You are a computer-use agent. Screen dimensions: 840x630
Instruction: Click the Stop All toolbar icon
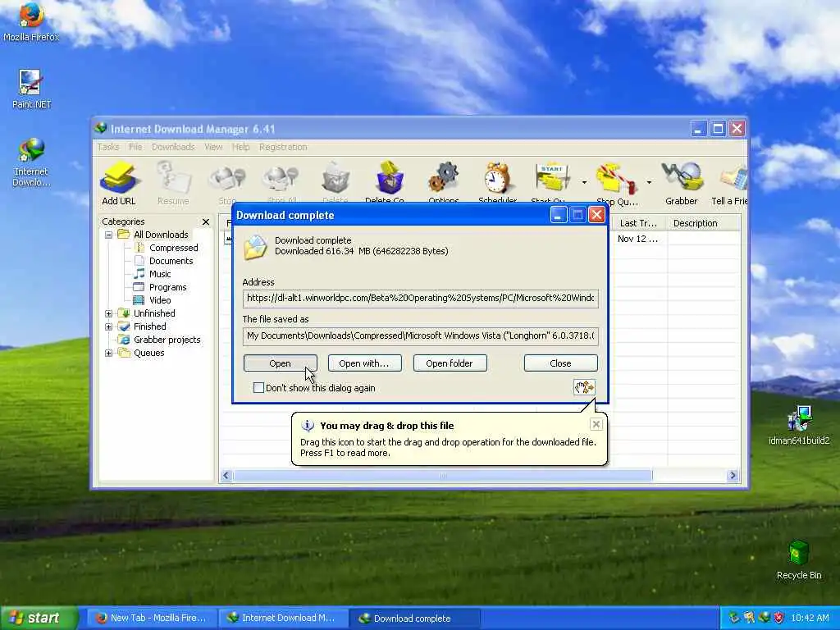(282, 182)
